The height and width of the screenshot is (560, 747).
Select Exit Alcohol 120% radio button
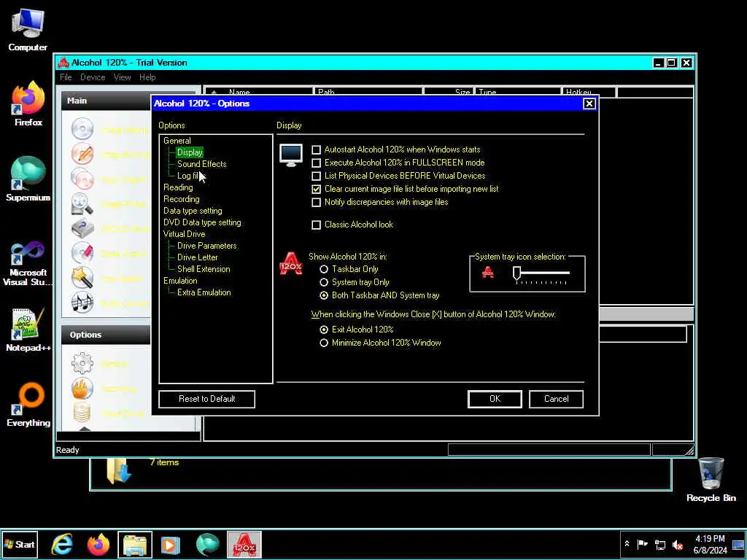tap(324, 330)
